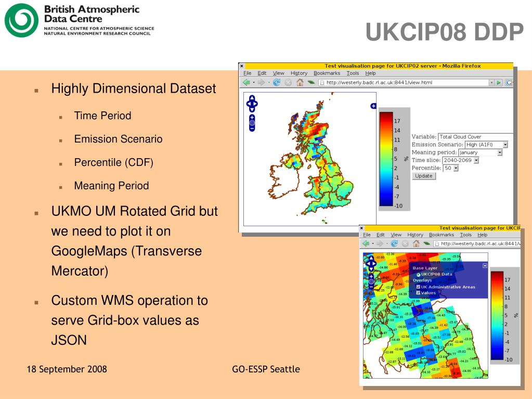This screenshot has height=399, width=532.
Task: Click footer text GO-ESSP Seattle
Action: (x=266, y=369)
